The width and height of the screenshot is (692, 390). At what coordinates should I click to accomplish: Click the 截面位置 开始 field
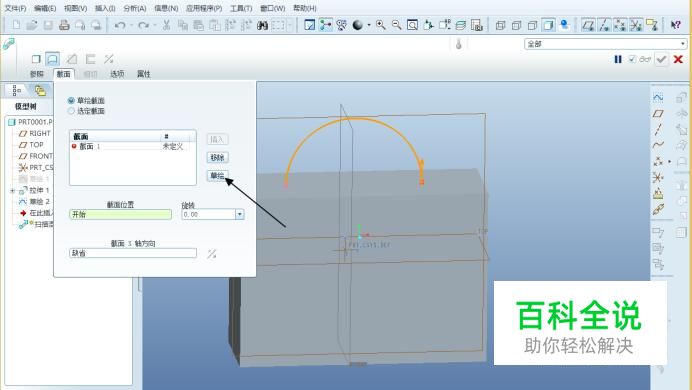tap(120, 214)
